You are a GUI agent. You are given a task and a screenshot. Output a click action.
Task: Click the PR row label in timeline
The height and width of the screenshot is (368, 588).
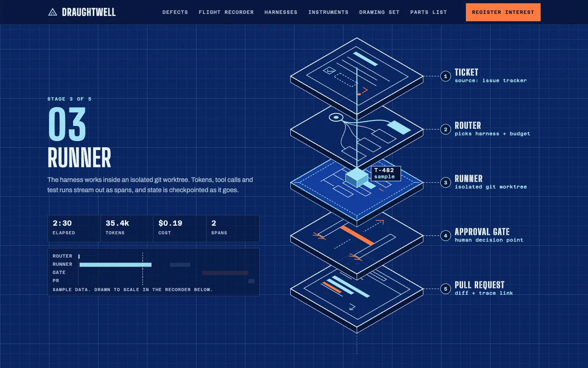point(56,281)
